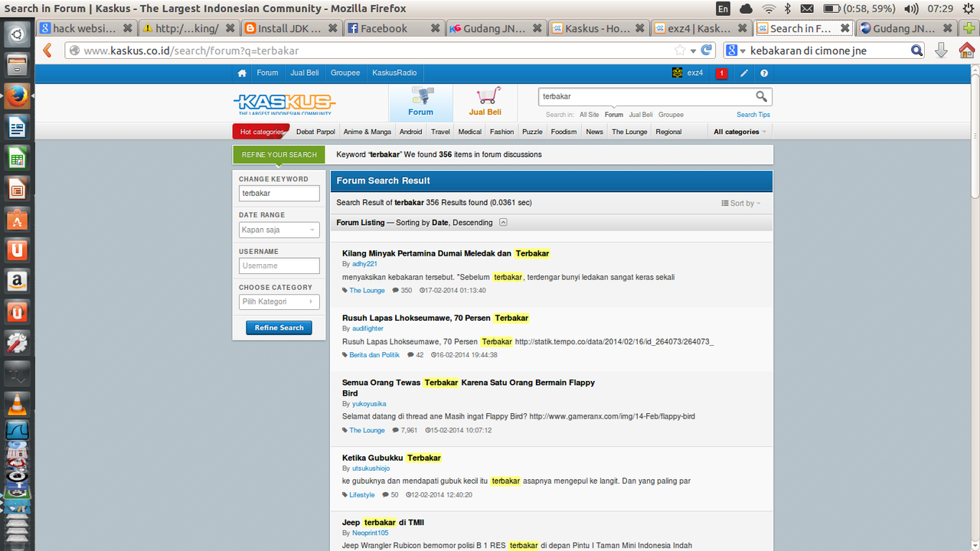This screenshot has width=980, height=551.
Task: Click the Kaskus search box with terbakar
Action: click(x=645, y=96)
